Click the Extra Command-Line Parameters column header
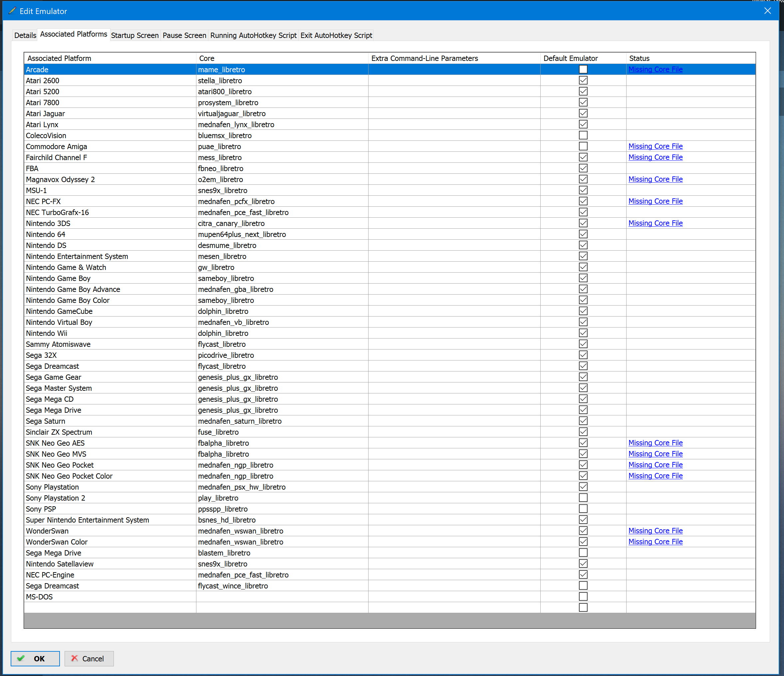 point(454,58)
